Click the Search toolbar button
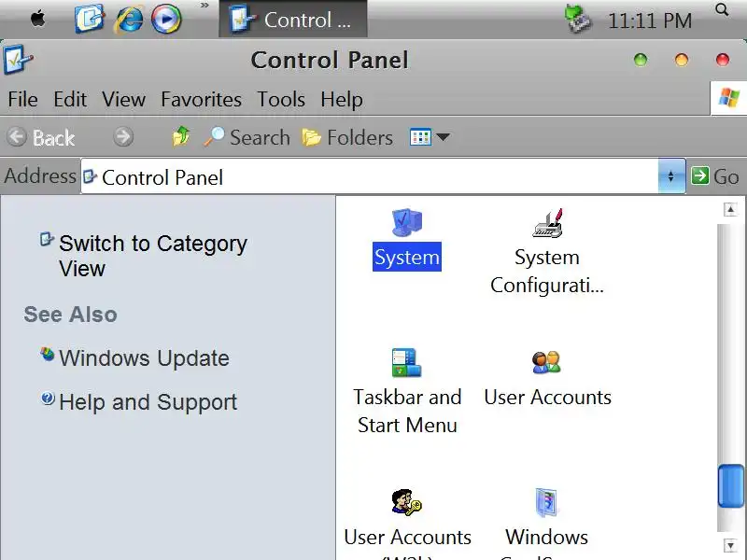The width and height of the screenshot is (747, 560). coord(247,137)
